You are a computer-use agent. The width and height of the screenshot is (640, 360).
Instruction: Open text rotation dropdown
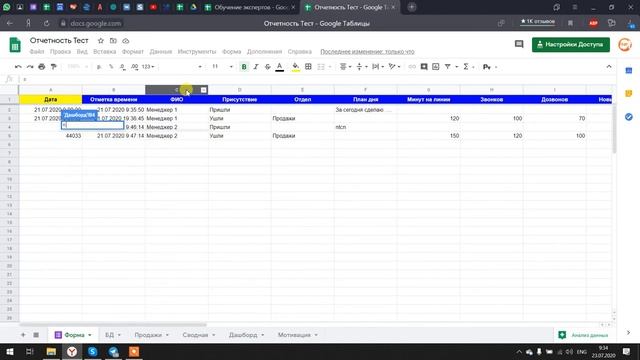[394, 67]
